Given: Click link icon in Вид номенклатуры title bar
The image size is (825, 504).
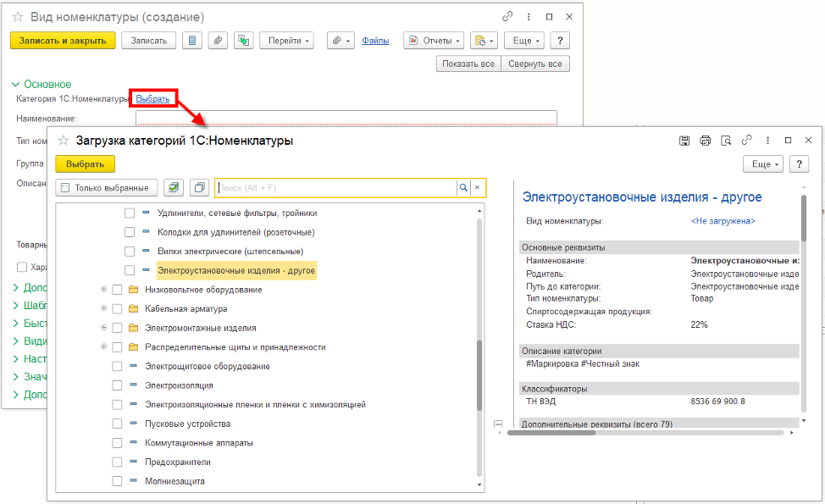Looking at the screenshot, I should pos(507,16).
